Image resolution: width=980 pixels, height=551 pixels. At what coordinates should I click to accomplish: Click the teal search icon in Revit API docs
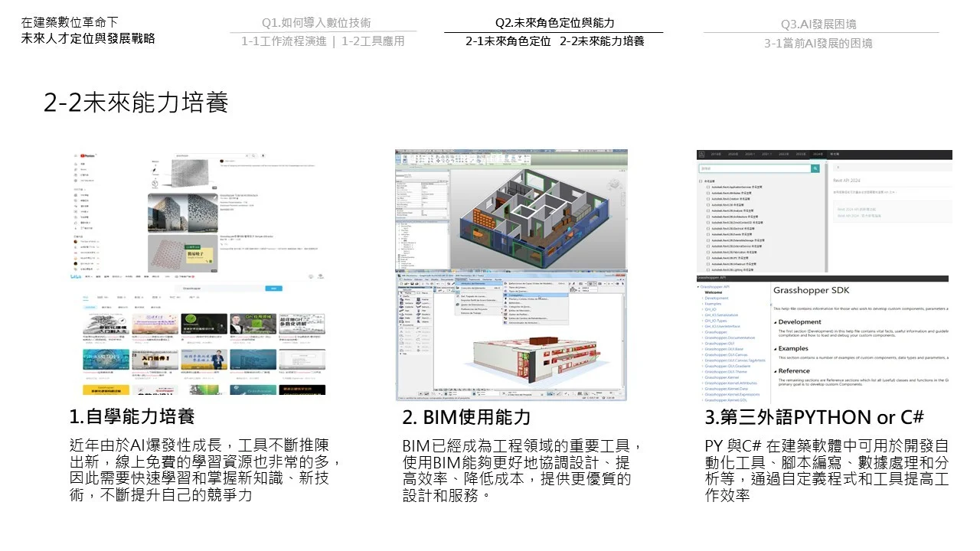[816, 168]
